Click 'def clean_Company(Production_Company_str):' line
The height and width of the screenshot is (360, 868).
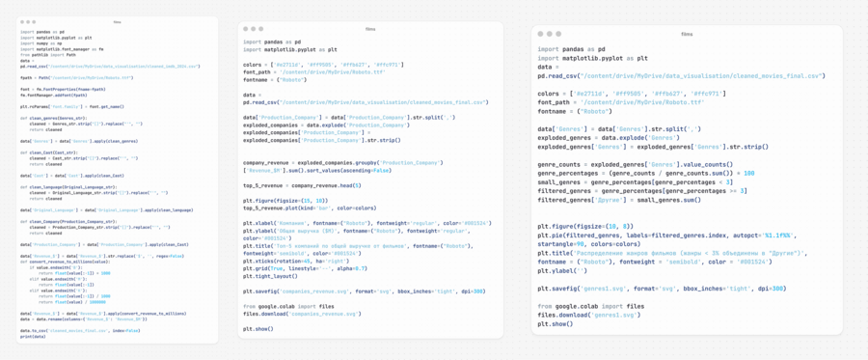click(x=69, y=221)
